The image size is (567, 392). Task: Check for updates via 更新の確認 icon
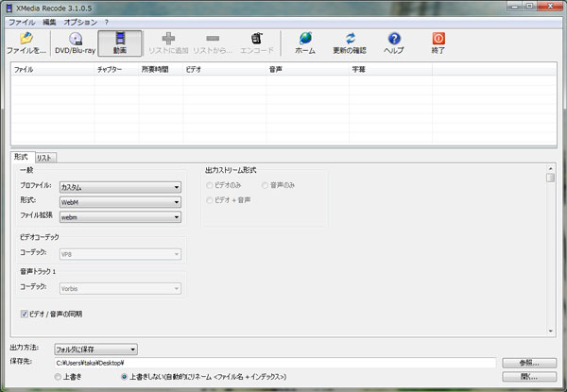click(351, 43)
